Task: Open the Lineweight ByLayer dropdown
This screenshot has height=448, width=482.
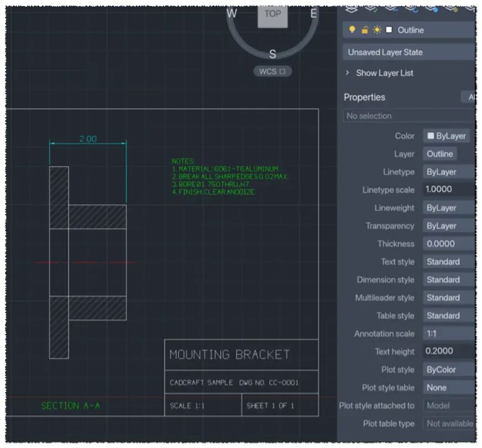Action: coord(449,208)
